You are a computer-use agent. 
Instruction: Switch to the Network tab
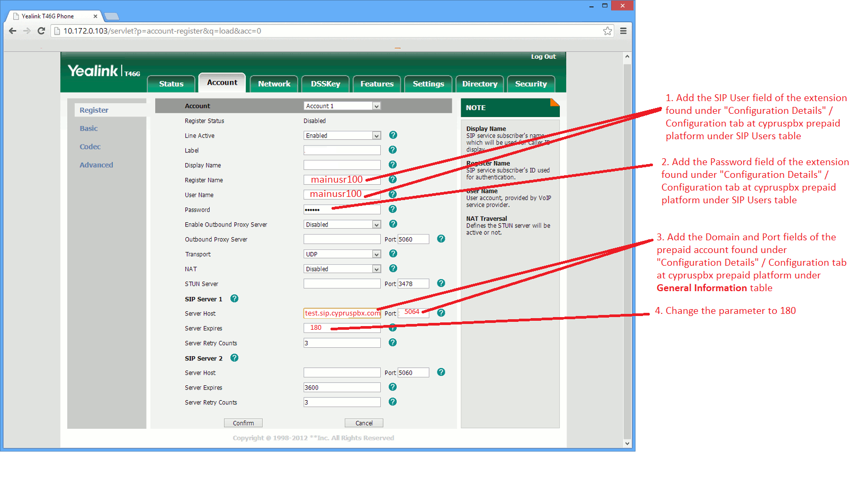tap(274, 84)
